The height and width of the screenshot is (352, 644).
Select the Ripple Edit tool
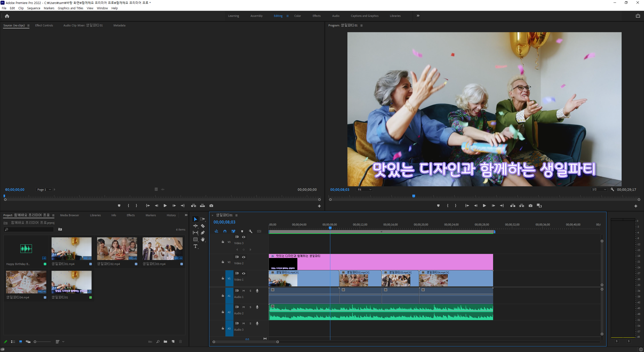point(195,226)
